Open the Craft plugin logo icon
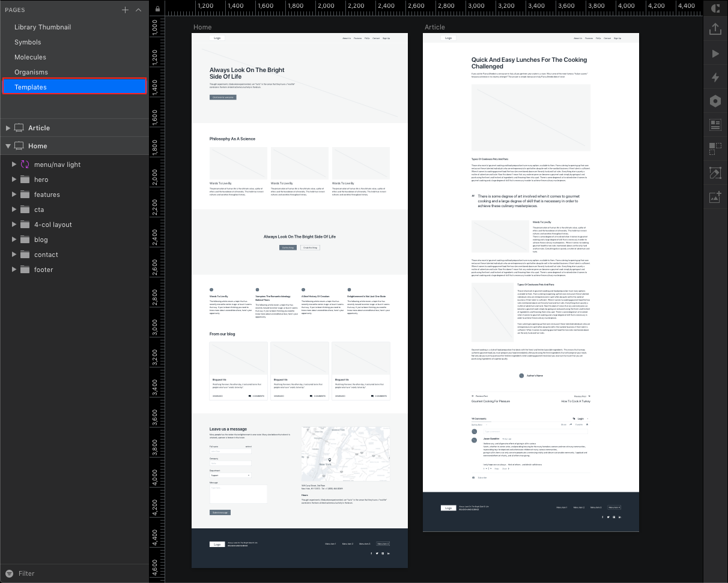The height and width of the screenshot is (583, 728). 715,8
